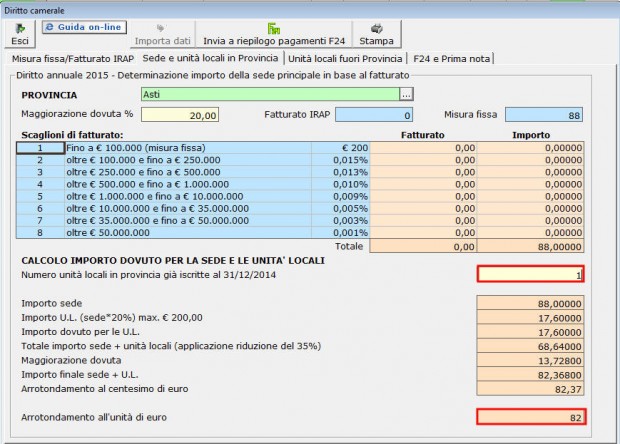Open Unità locali fuori Provincia tab
This screenshot has width=620, height=444.
pos(345,59)
